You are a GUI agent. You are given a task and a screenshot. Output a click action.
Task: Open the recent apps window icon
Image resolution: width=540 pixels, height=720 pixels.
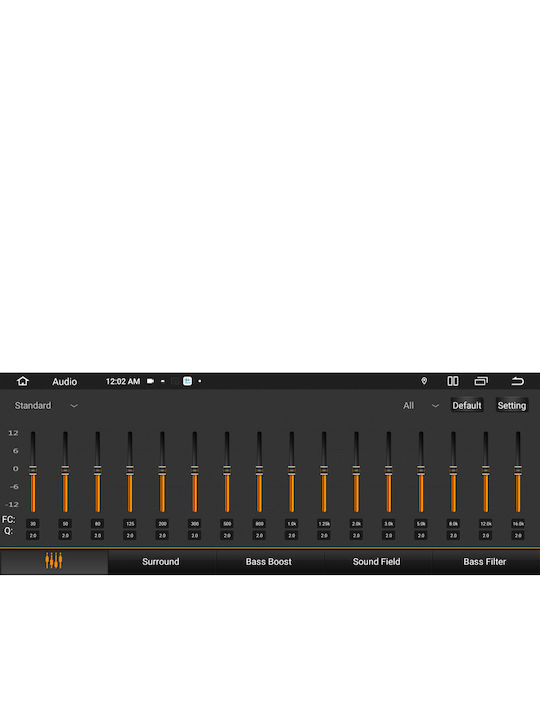pos(481,381)
